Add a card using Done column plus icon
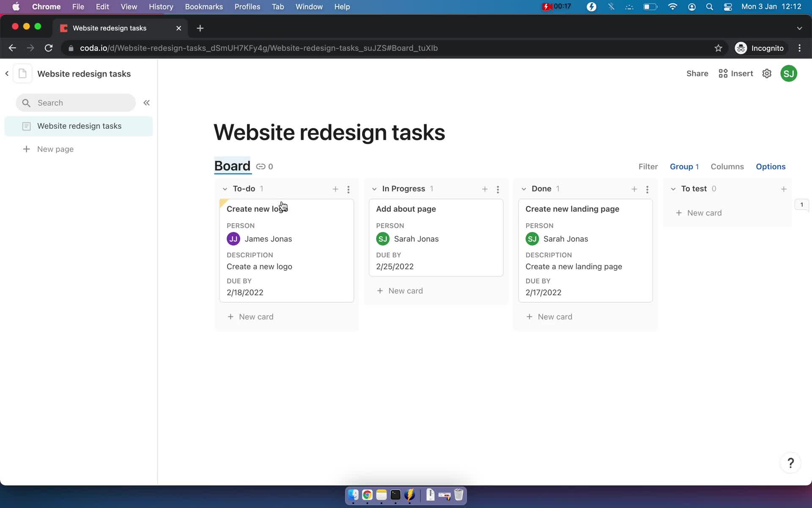This screenshot has width=812, height=508. 634,189
